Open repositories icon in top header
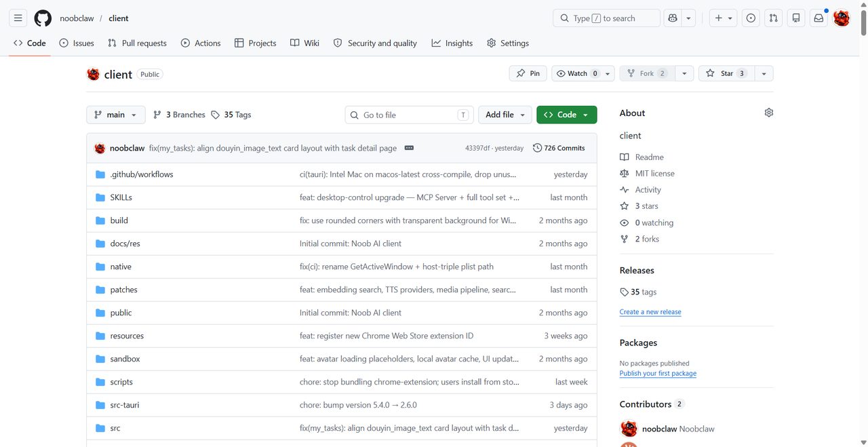This screenshot has width=868, height=447. pyautogui.click(x=796, y=18)
